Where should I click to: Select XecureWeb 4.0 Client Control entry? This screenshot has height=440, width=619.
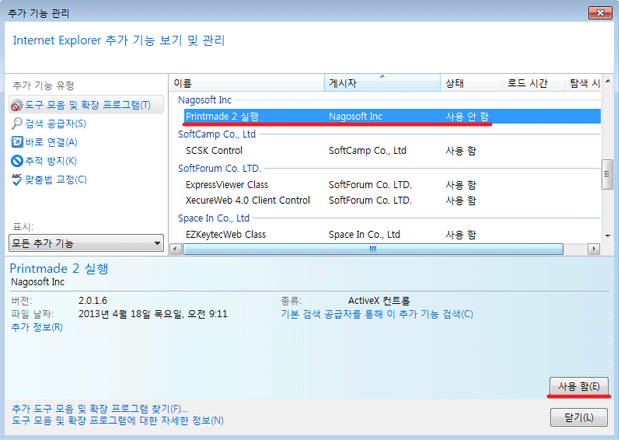pos(248,200)
